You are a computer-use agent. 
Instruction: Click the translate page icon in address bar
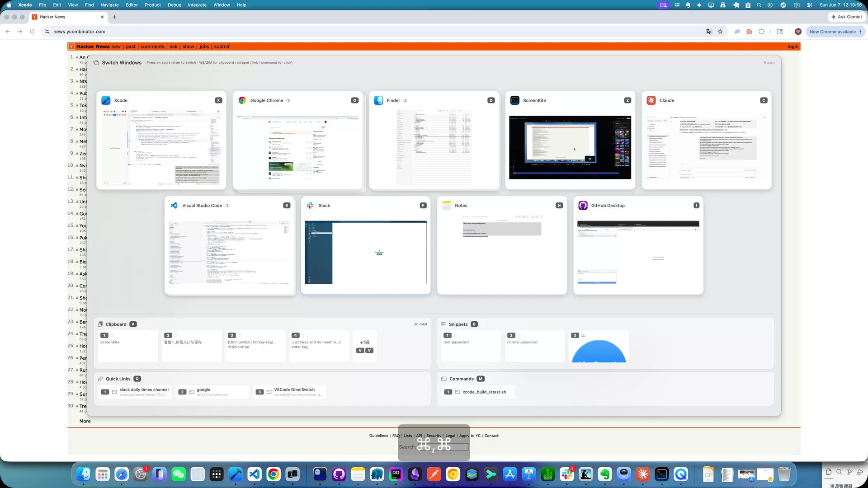click(x=709, y=31)
